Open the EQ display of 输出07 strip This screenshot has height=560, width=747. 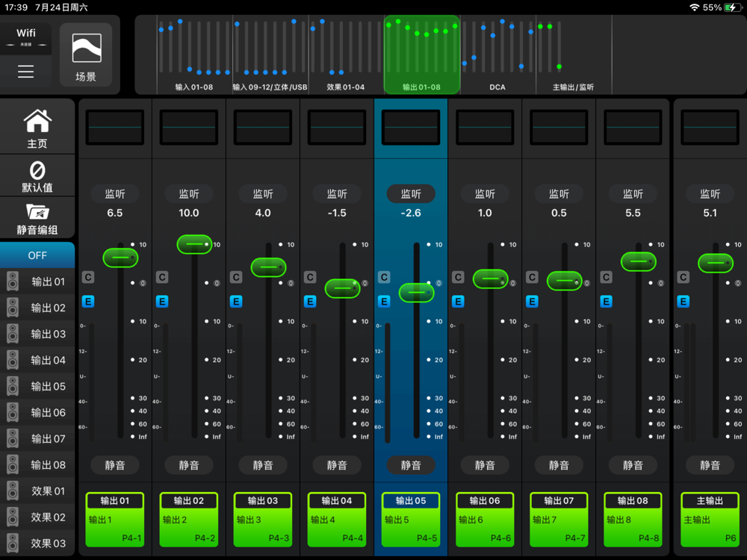[x=559, y=128]
